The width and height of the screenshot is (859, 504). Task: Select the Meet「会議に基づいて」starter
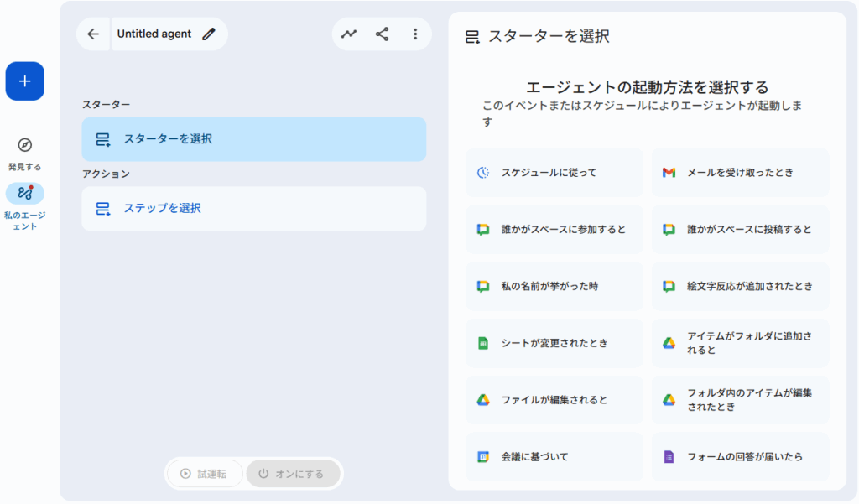click(554, 455)
